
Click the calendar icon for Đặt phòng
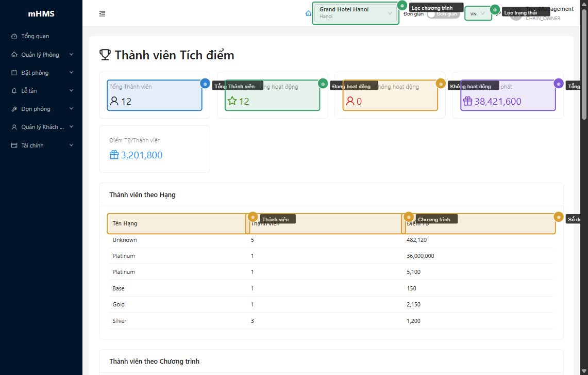click(14, 73)
